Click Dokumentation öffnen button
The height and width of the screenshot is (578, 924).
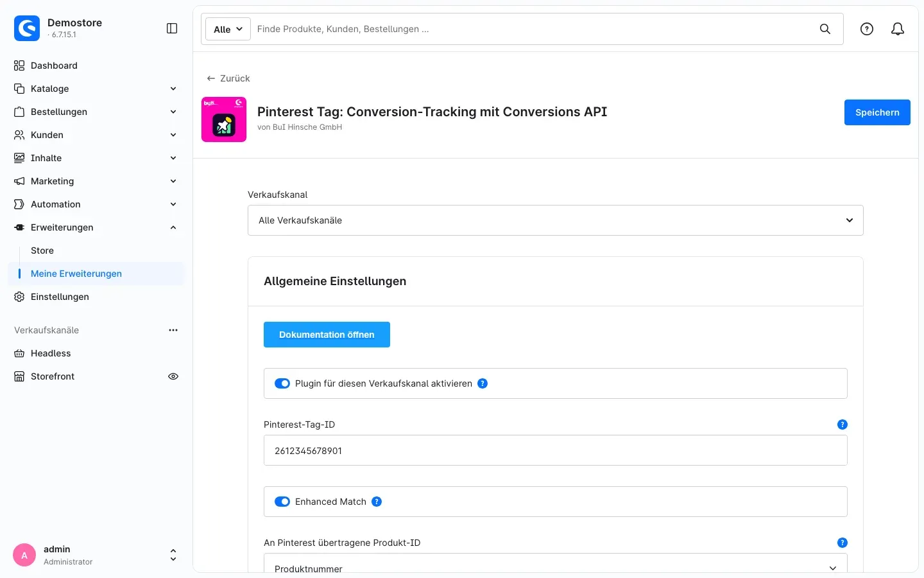(x=327, y=335)
